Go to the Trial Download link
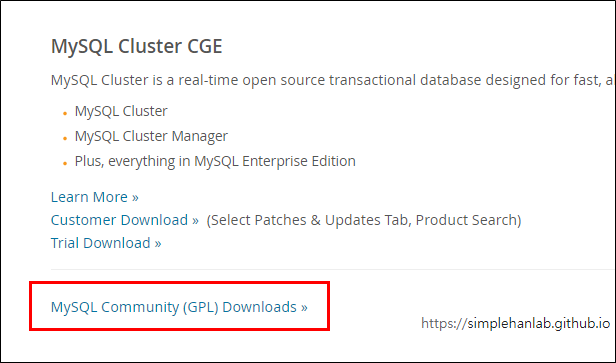The image size is (616, 363). (x=106, y=243)
